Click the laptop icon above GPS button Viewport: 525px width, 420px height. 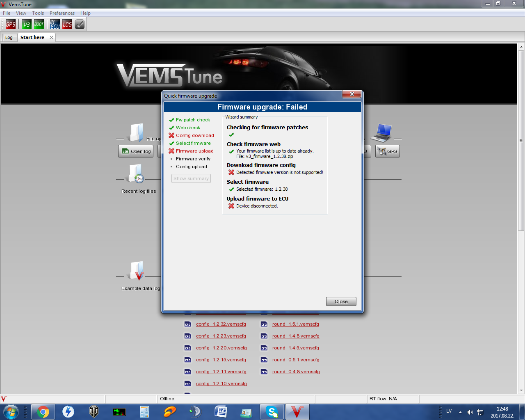pyautogui.click(x=381, y=133)
